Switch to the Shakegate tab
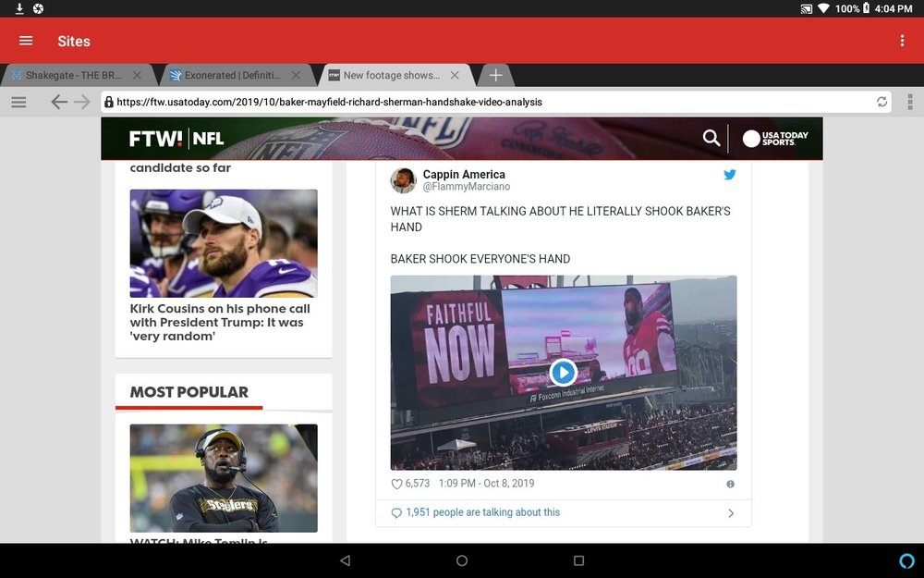The width and height of the screenshot is (924, 578). (x=73, y=76)
